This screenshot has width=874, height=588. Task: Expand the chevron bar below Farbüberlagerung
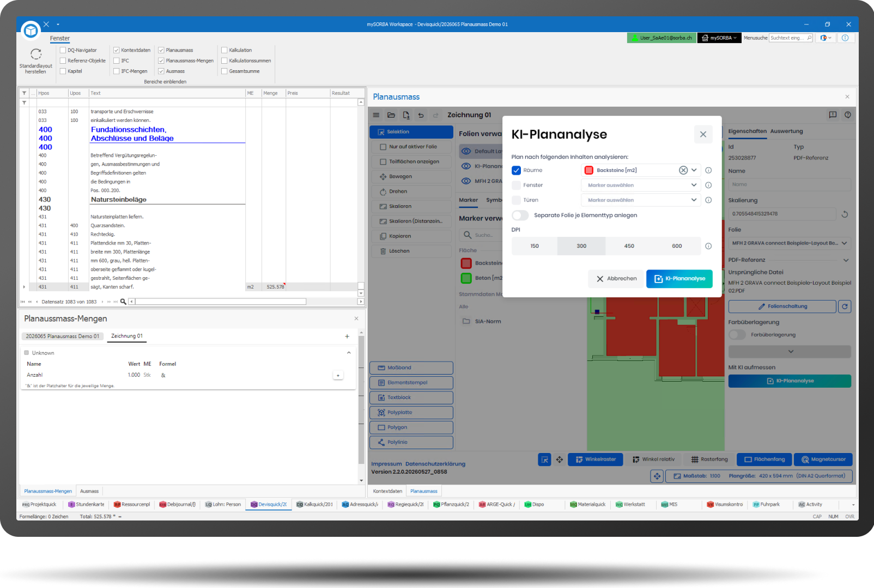(x=790, y=352)
